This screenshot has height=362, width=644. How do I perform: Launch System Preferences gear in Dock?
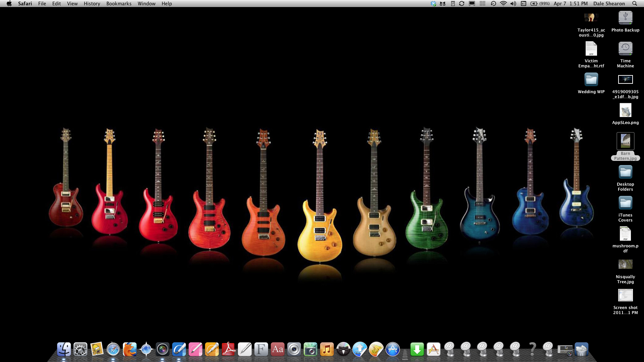(x=80, y=349)
